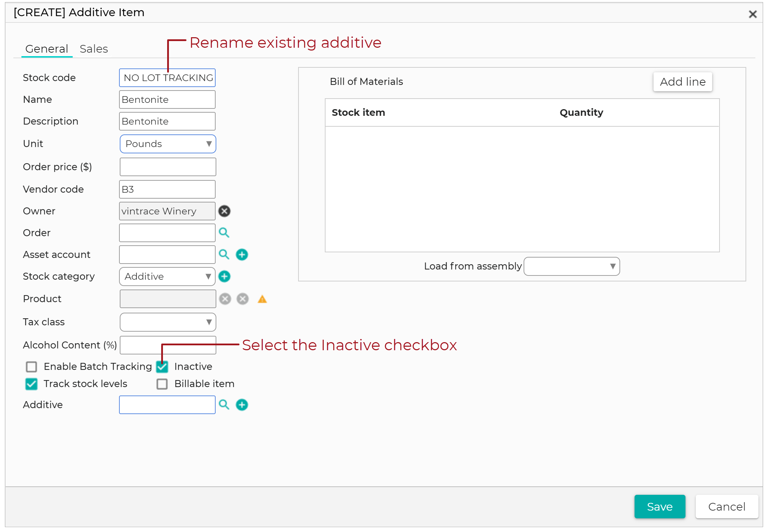Open the Load from assembly dropdown
The width and height of the screenshot is (768, 532).
[571, 266]
